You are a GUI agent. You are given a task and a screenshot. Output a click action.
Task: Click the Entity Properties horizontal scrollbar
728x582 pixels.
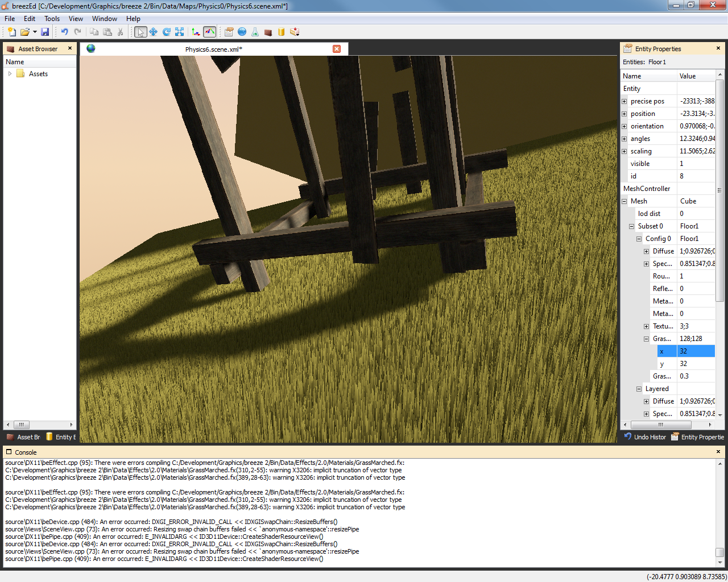tap(660, 425)
